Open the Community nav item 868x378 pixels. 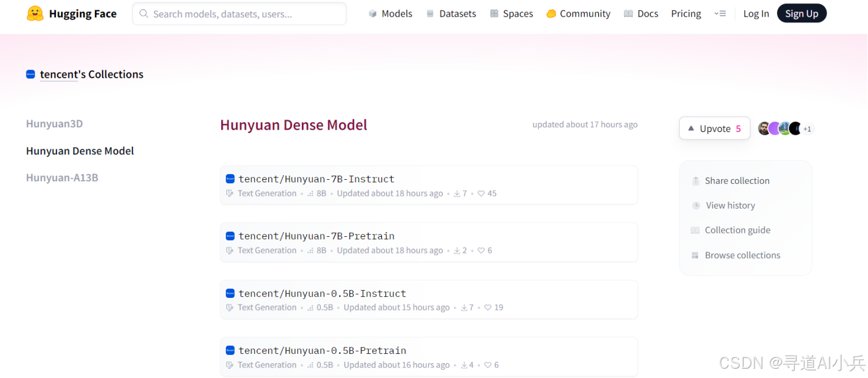(x=578, y=14)
